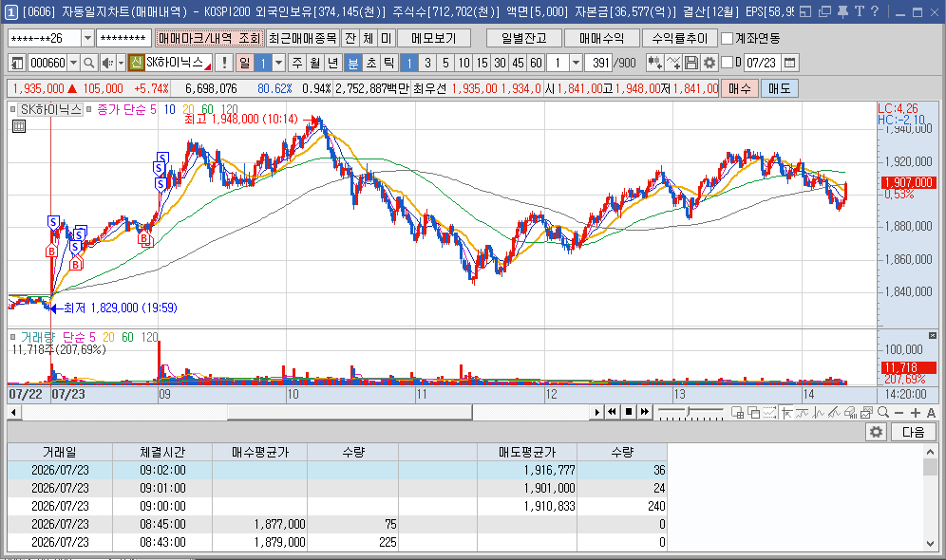Open the interval value dropdown before 391
Screen dimensions: 946x560
(576, 63)
